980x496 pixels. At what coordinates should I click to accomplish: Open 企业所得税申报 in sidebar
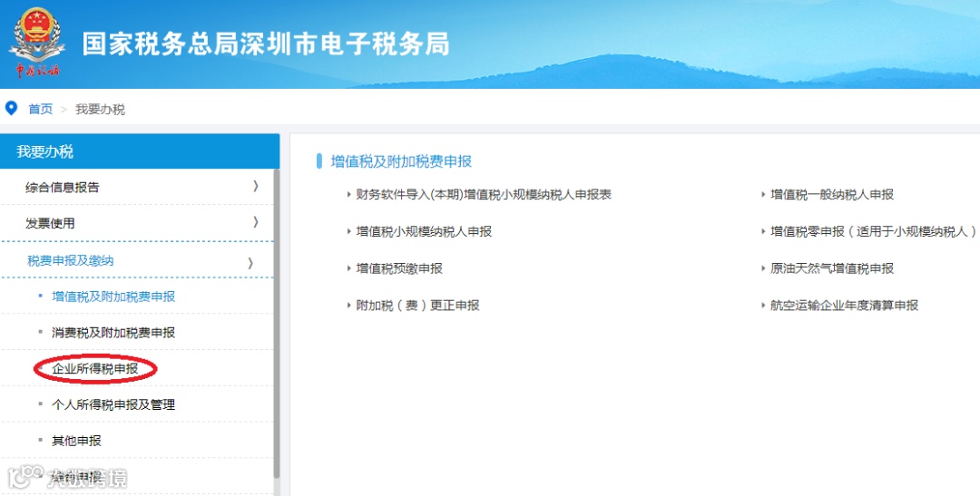coord(95,368)
